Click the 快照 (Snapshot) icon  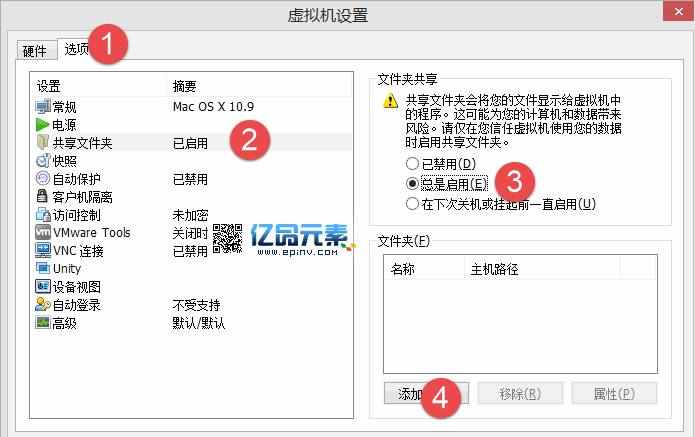tap(43, 161)
